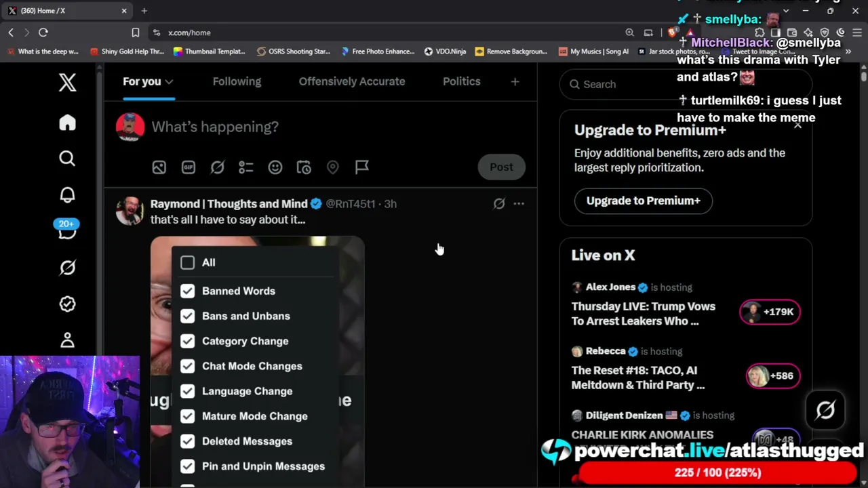
Task: Add a new timeline tab with plus
Action: point(515,81)
